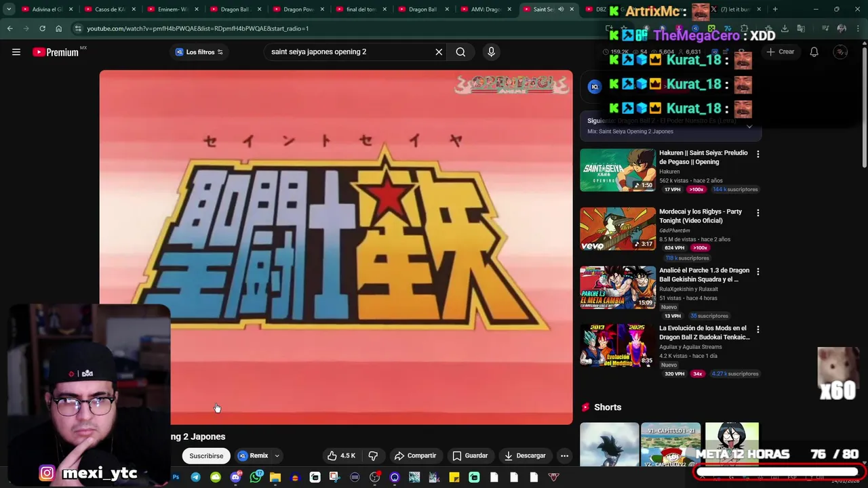868x488 pixels.
Task: Reload page with browser refresh button
Action: coord(42,28)
